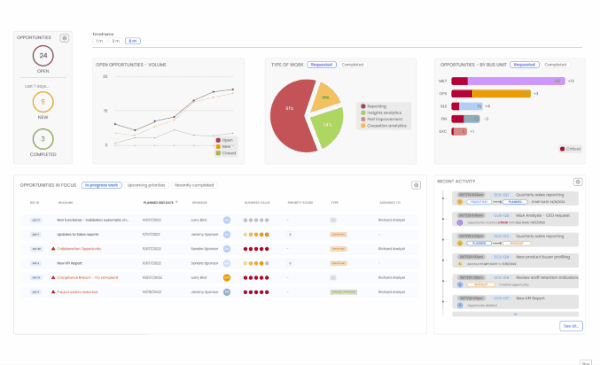Click the Completed opportunities circle showing 3
600x365 pixels.
pyautogui.click(x=43, y=139)
